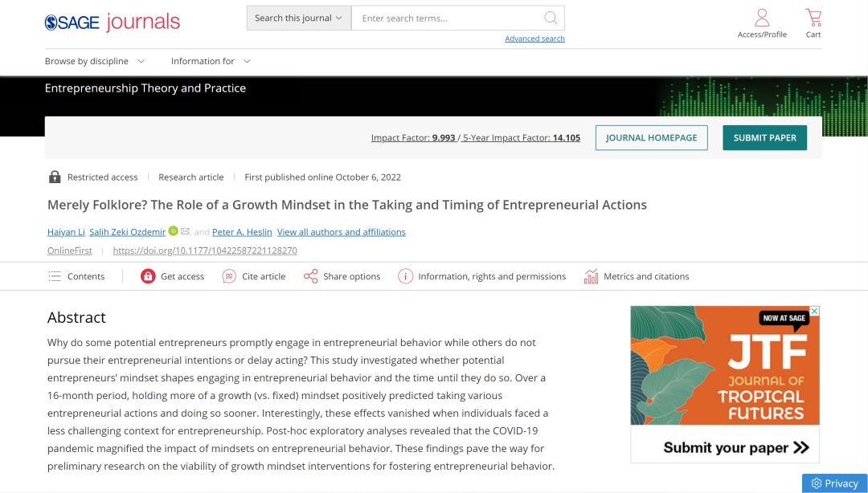
Task: Click the JOURNAL HOMEPAGE button
Action: pyautogui.click(x=651, y=138)
